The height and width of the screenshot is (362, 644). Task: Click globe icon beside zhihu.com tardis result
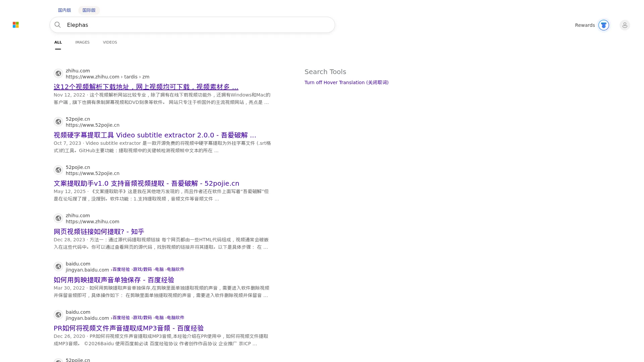58,73
